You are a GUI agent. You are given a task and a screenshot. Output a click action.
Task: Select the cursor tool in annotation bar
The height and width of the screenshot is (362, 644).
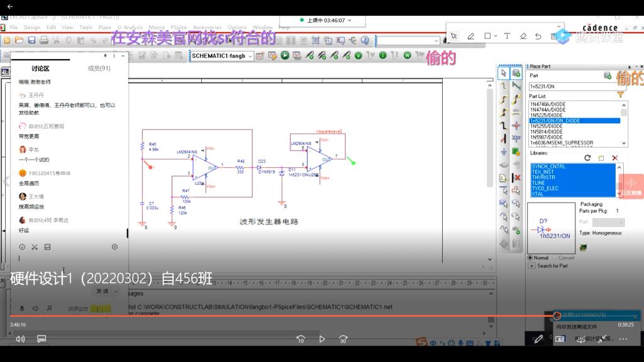(454, 36)
